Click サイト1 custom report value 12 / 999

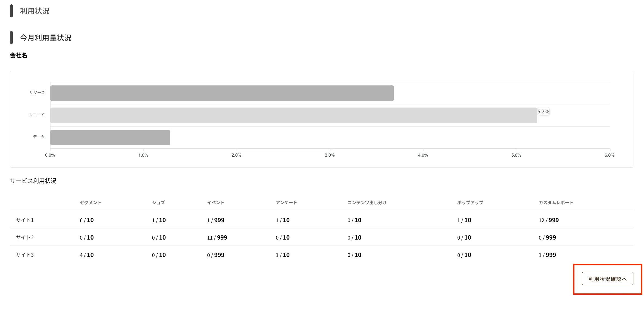(548, 220)
